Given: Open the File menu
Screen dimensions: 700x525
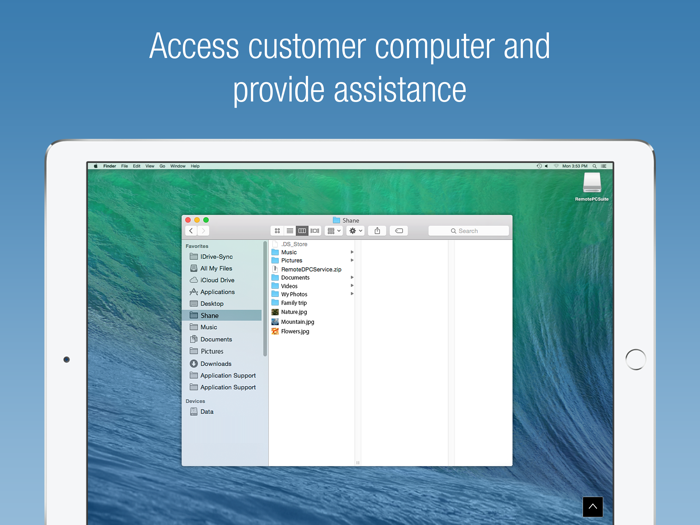Looking at the screenshot, I should [x=125, y=166].
